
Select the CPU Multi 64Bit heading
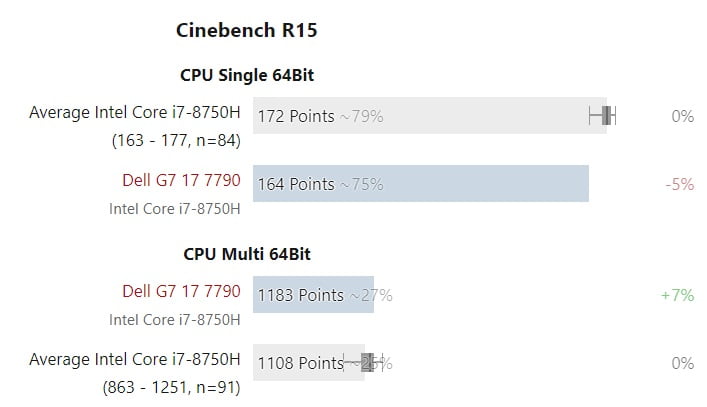point(254,254)
